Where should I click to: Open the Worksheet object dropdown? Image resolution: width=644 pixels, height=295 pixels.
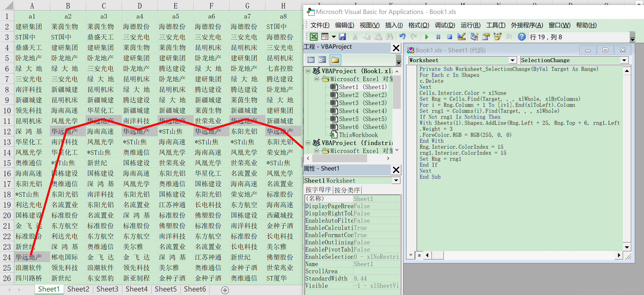coord(512,60)
